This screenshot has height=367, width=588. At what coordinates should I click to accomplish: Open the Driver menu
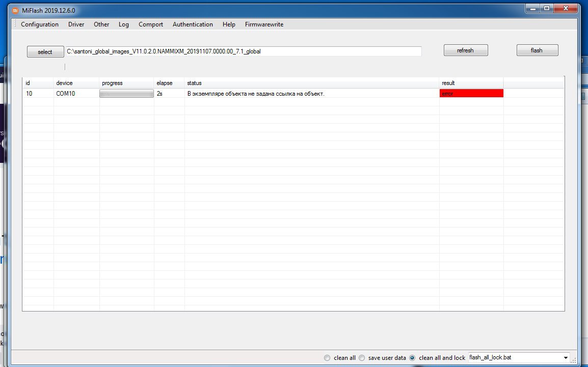tap(76, 24)
